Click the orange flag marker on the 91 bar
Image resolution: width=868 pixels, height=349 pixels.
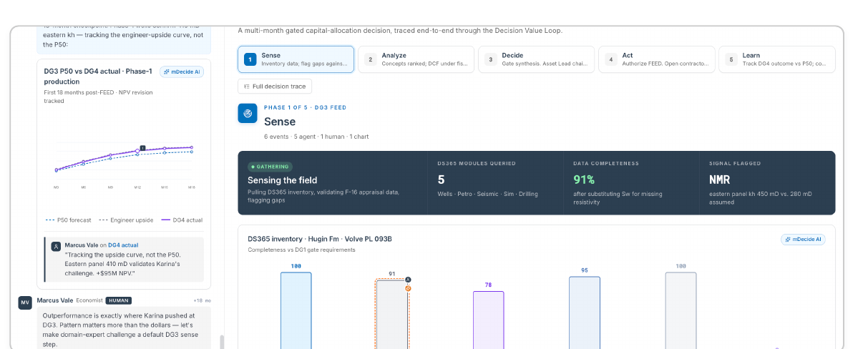coord(408,288)
